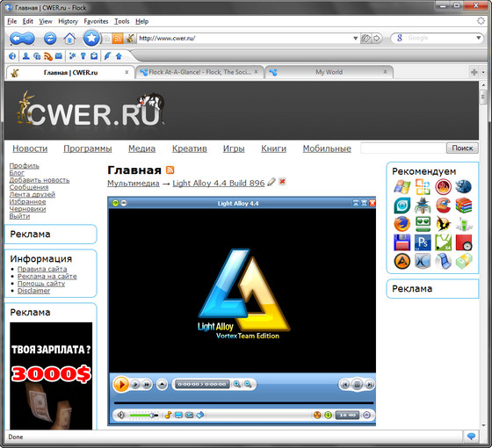Open the Favorites sidebar sparkle-star icon

click(x=72, y=56)
